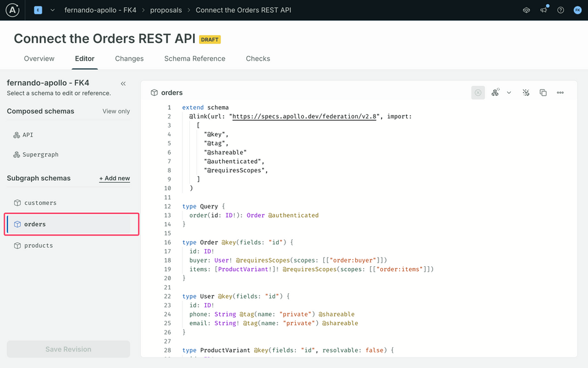Open the Checks tab
Image resolution: width=588 pixels, height=368 pixels.
[258, 59]
